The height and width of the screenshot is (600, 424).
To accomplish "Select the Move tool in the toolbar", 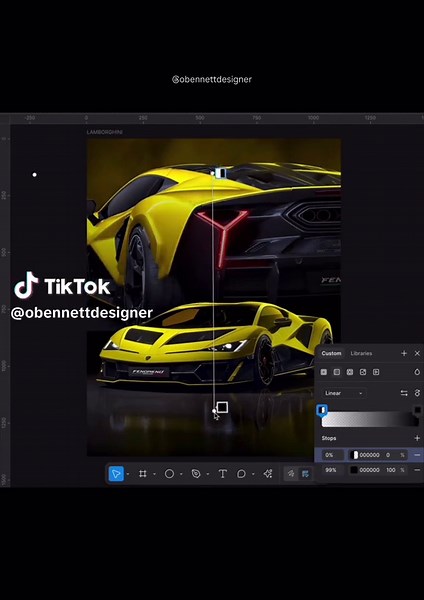I will pyautogui.click(x=116, y=474).
